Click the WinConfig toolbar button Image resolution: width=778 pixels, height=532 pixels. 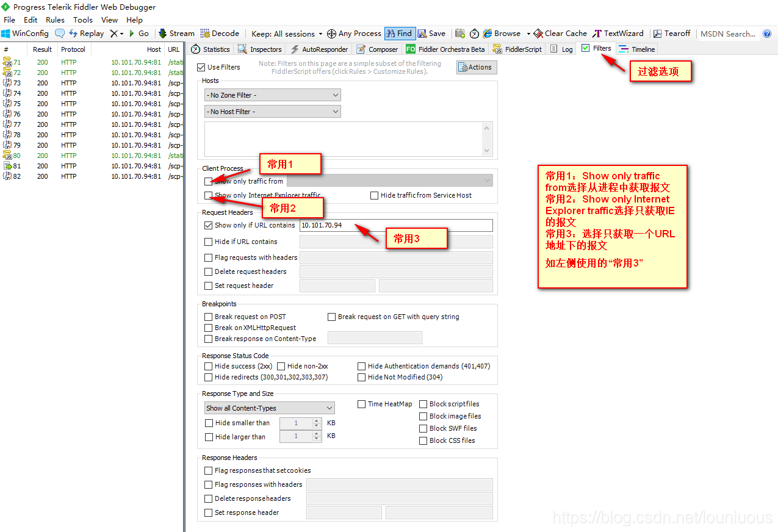click(25, 34)
